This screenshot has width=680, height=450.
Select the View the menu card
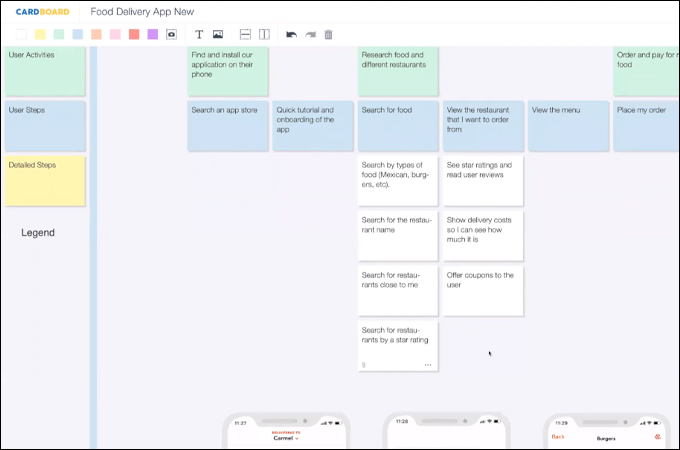tap(569, 126)
